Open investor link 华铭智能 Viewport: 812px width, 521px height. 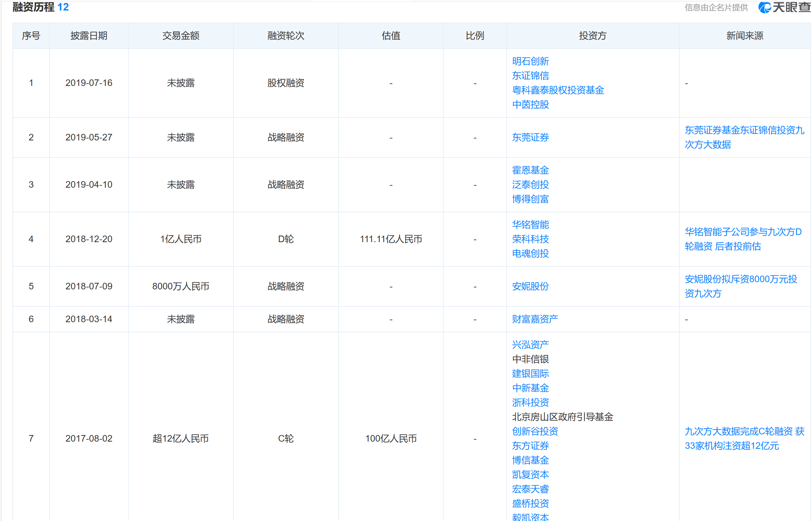(530, 225)
